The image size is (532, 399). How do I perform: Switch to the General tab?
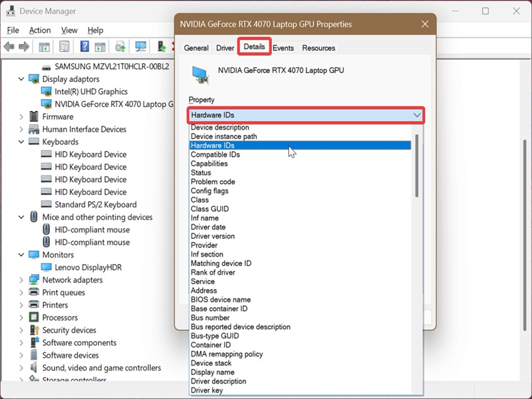point(196,48)
